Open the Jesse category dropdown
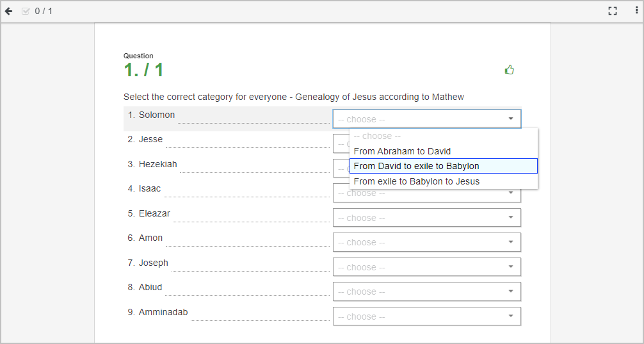 (341, 143)
